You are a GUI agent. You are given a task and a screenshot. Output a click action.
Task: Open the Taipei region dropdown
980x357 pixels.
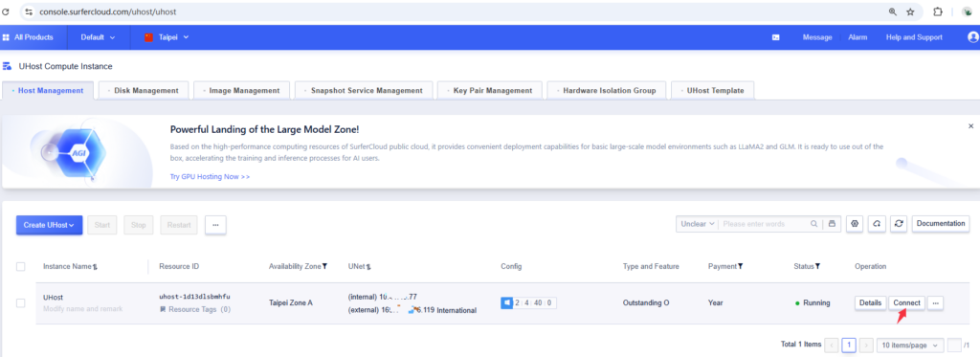point(167,37)
